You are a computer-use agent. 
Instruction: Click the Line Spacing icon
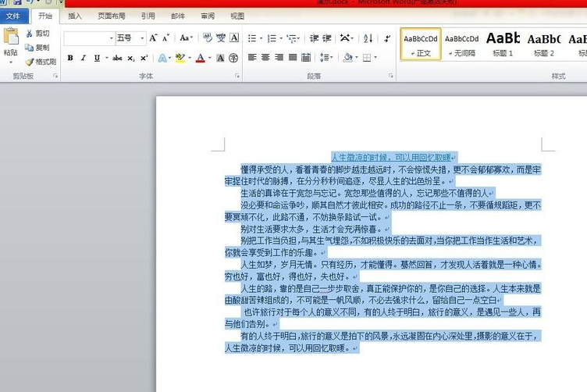coord(324,57)
